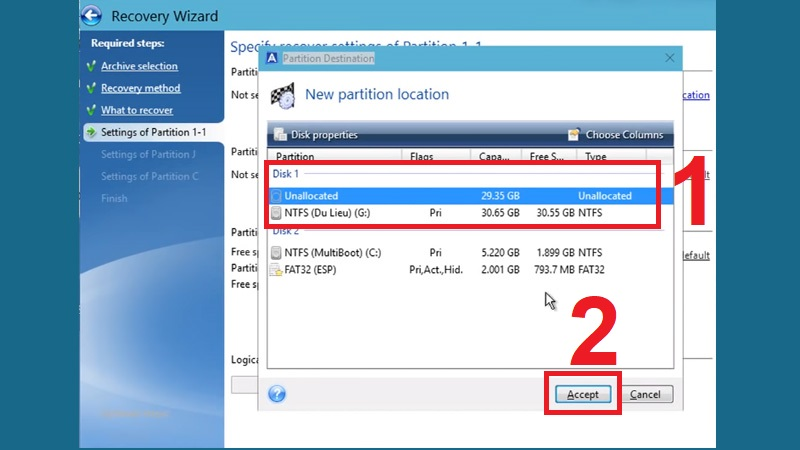Select FAT32 (ESP) partition
The width and height of the screenshot is (800, 450).
[470, 269]
